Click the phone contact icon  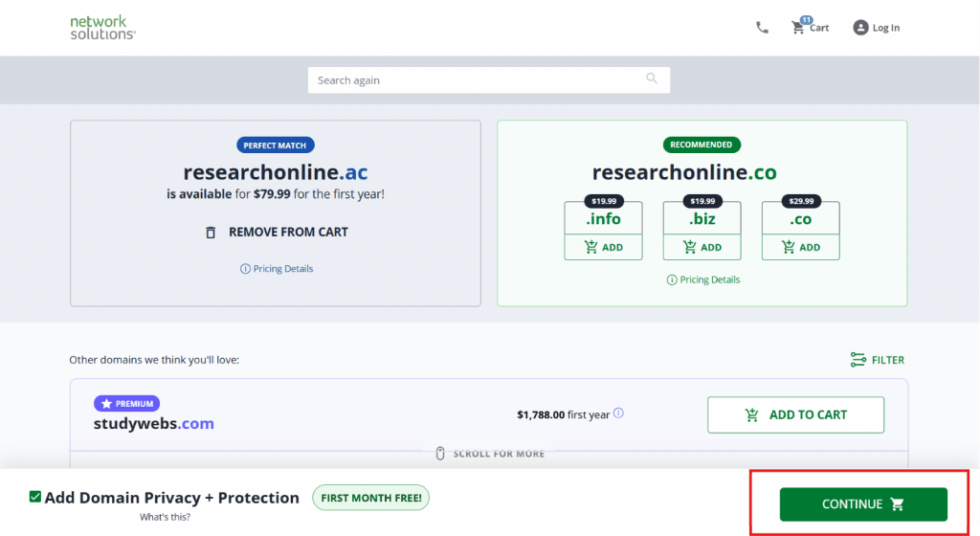762,28
